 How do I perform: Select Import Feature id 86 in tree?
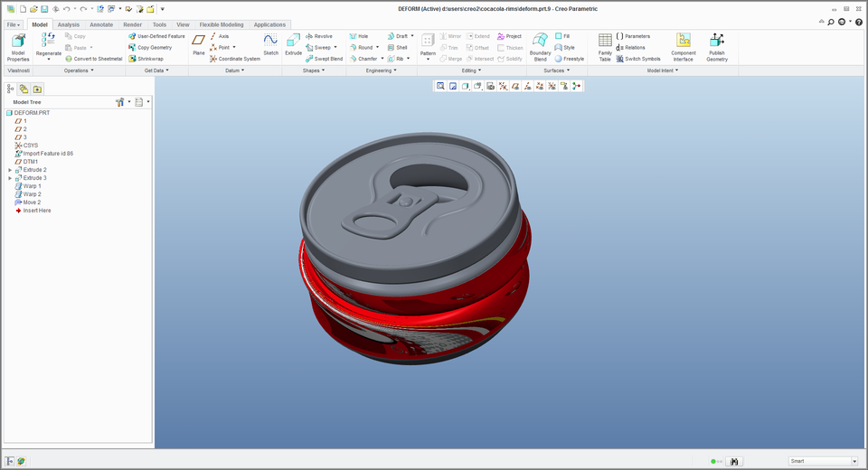click(43, 154)
